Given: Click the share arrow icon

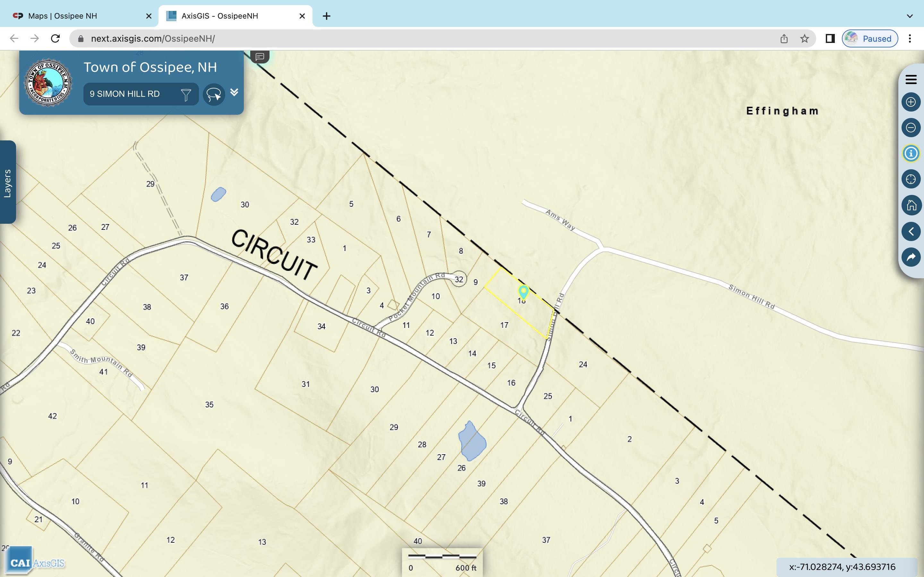Looking at the screenshot, I should 911,257.
